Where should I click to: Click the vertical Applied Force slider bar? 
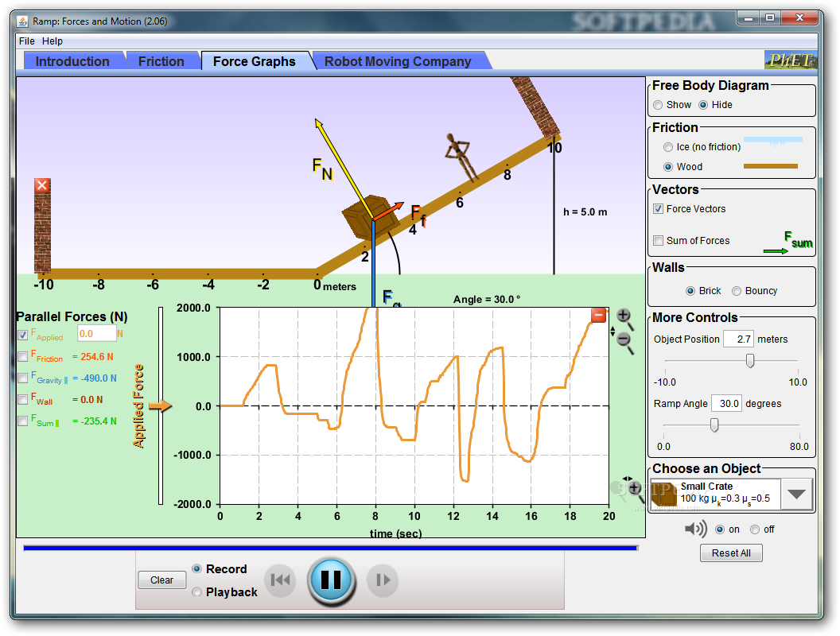click(160, 405)
